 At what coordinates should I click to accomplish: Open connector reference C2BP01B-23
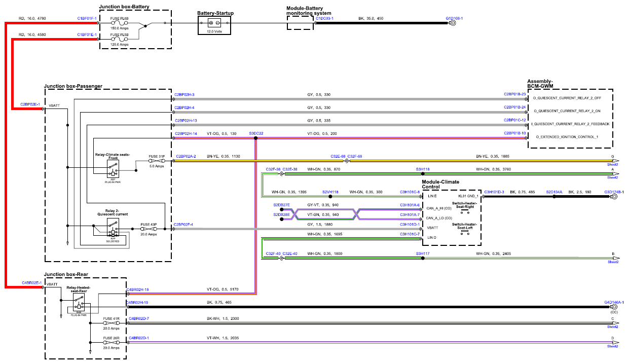click(x=514, y=94)
